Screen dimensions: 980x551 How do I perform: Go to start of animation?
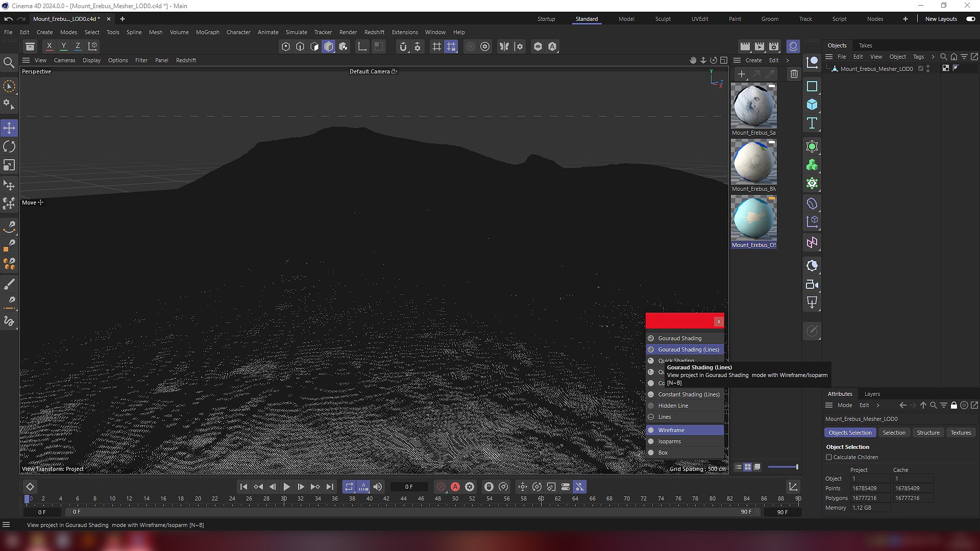[244, 487]
